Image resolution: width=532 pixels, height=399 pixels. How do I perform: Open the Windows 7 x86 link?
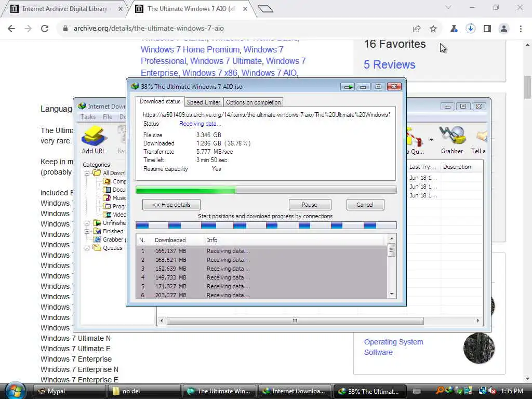(x=210, y=73)
